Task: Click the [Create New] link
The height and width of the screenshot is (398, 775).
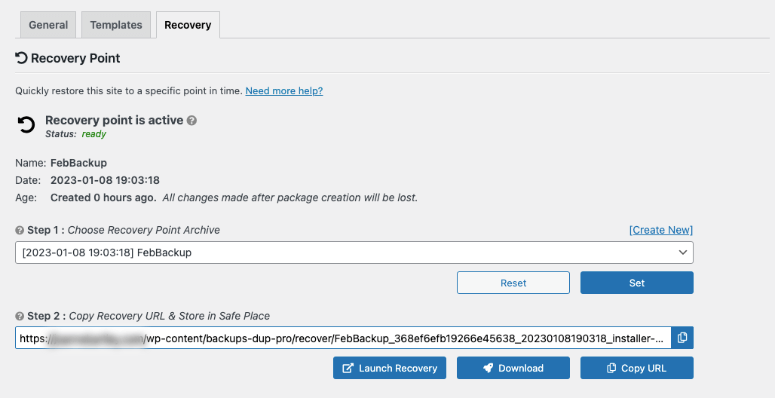Action: pyautogui.click(x=661, y=230)
